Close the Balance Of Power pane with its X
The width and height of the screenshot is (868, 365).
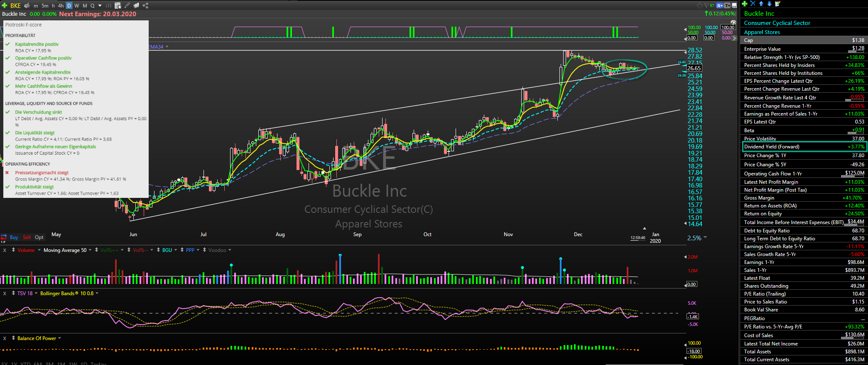pyautogui.click(x=5, y=338)
